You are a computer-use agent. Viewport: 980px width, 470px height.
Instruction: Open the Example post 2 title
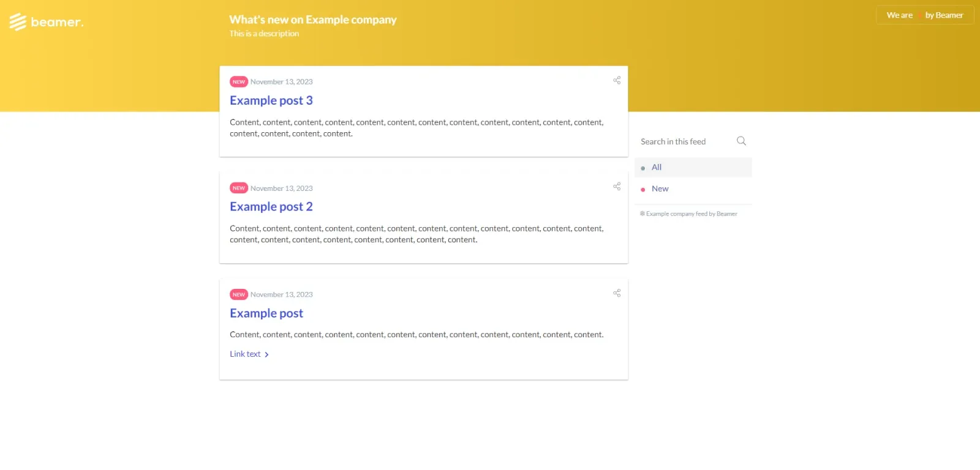pos(271,207)
